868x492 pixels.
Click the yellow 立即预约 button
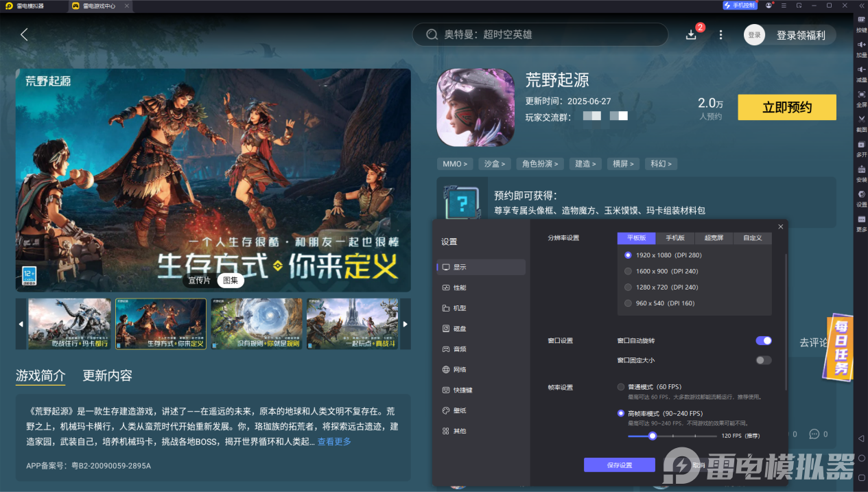click(787, 107)
